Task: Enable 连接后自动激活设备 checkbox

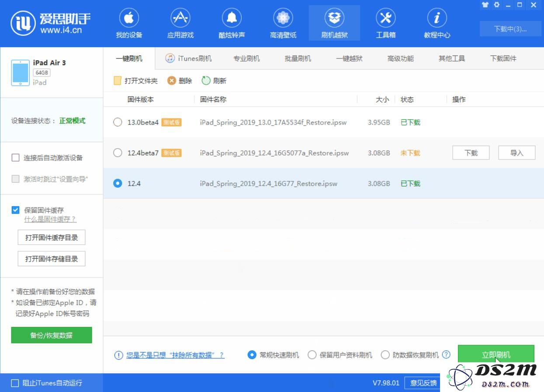Action: [16, 158]
